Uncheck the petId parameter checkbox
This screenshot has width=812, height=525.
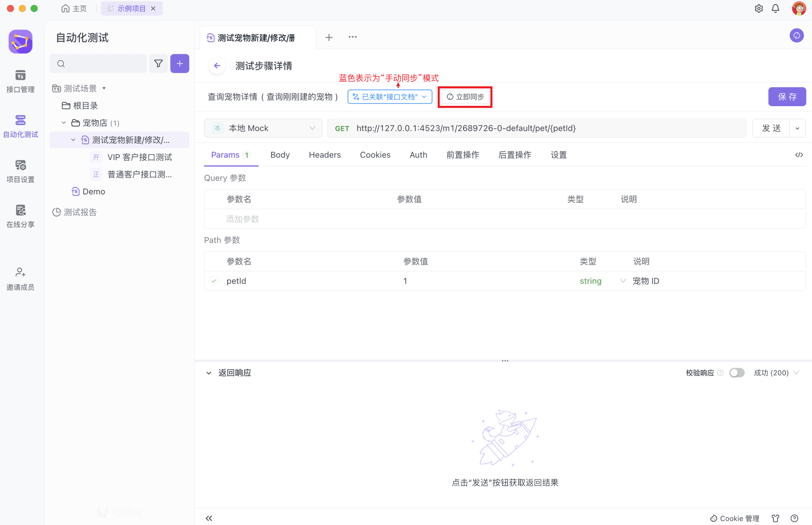(214, 281)
